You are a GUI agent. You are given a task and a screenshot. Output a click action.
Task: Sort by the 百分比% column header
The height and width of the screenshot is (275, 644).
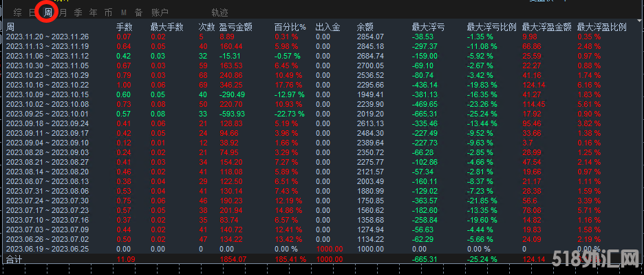coord(290,28)
